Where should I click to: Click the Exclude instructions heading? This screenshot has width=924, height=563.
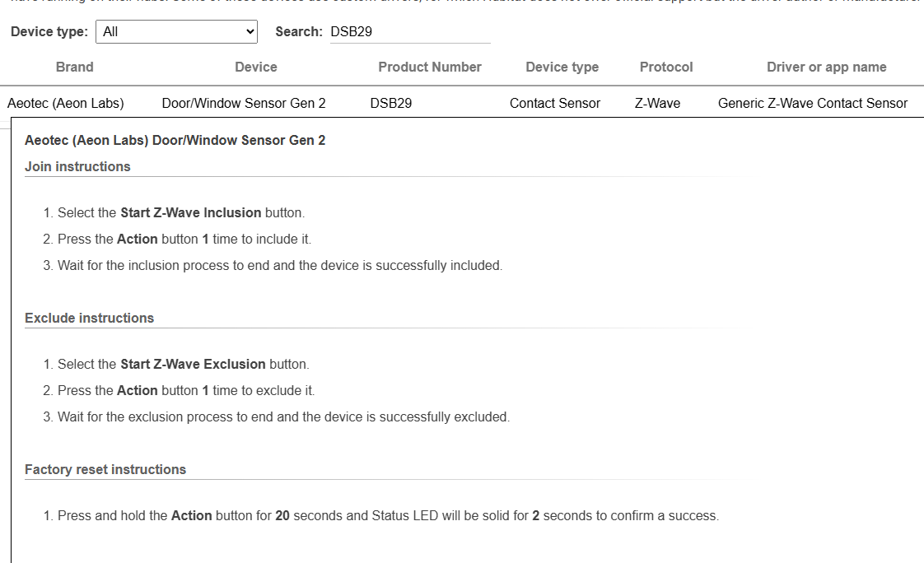[89, 319]
